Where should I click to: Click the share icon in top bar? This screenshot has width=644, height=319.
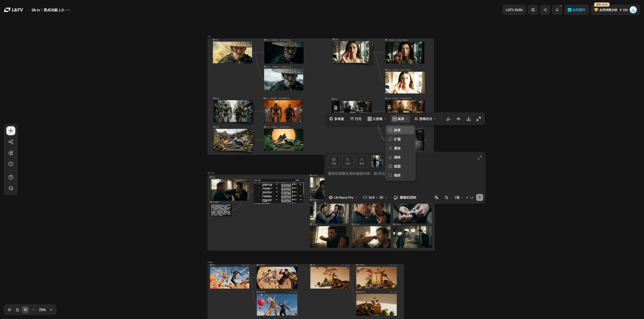pos(545,10)
